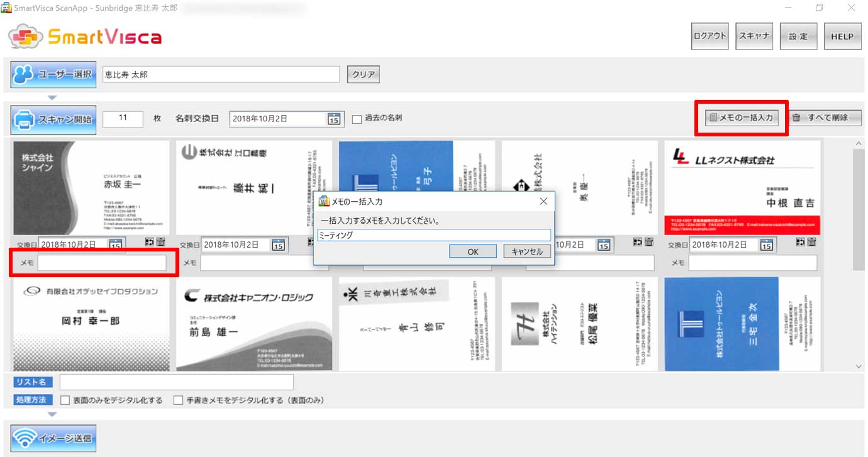The height and width of the screenshot is (457, 868).
Task: Click scrollbar down arrow in card list
Action: pos(859,366)
